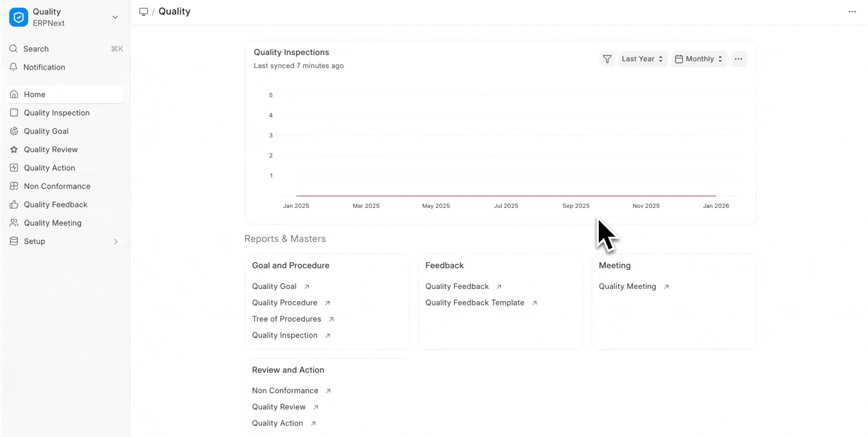The width and height of the screenshot is (868, 437).
Task: Open the page three-dot menu at top right
Action: coord(852,12)
